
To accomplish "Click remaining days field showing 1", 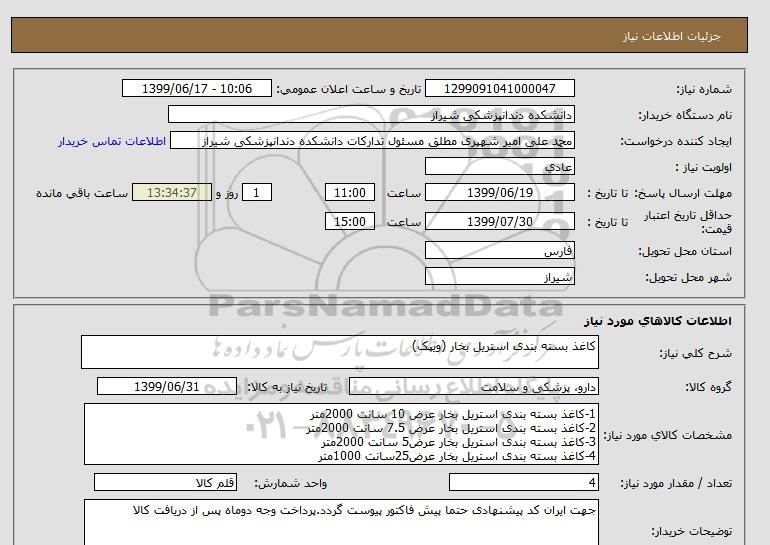I will 257,192.
